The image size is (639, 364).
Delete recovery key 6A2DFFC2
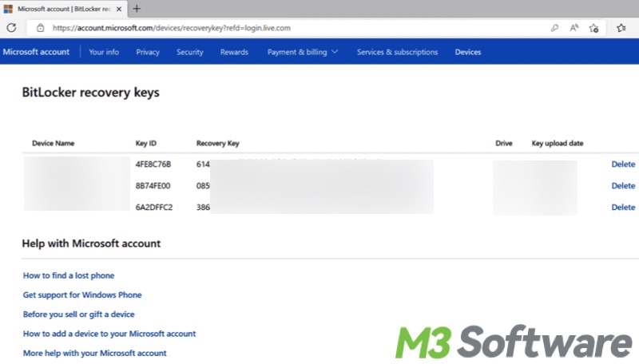623,208
